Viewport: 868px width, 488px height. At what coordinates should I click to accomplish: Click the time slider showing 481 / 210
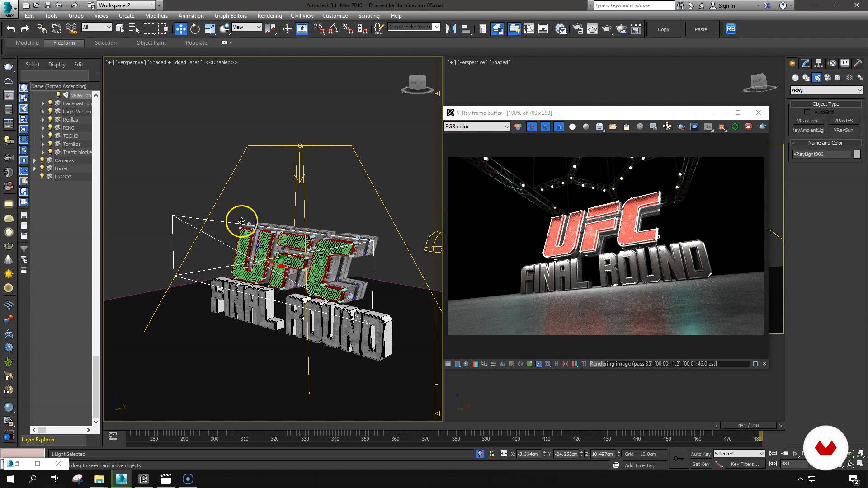748,426
